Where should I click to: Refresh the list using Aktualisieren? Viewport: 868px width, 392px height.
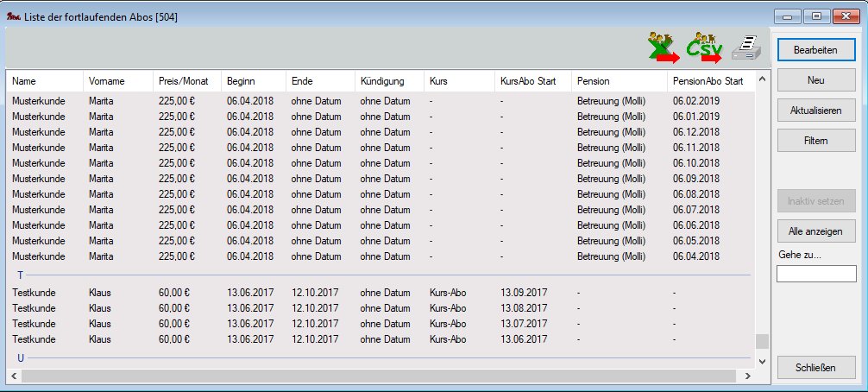point(816,111)
